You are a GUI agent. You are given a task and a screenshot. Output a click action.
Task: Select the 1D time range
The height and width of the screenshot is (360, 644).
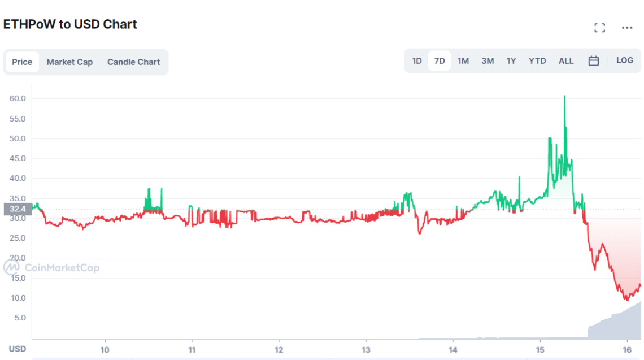(417, 61)
